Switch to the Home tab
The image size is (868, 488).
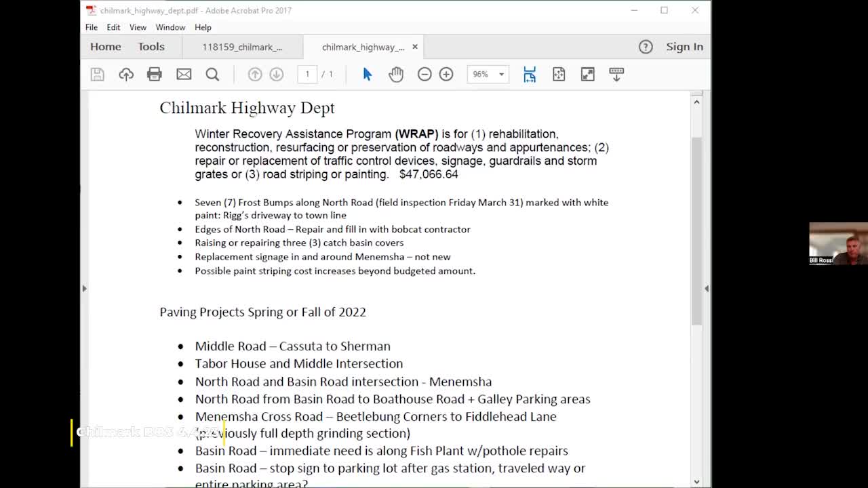point(106,47)
